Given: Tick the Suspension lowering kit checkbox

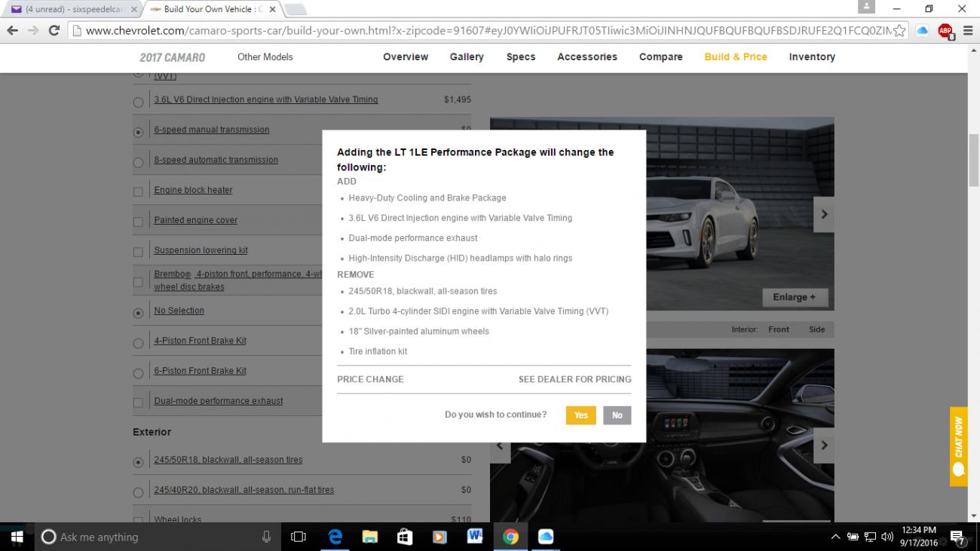Looking at the screenshot, I should [138, 253].
